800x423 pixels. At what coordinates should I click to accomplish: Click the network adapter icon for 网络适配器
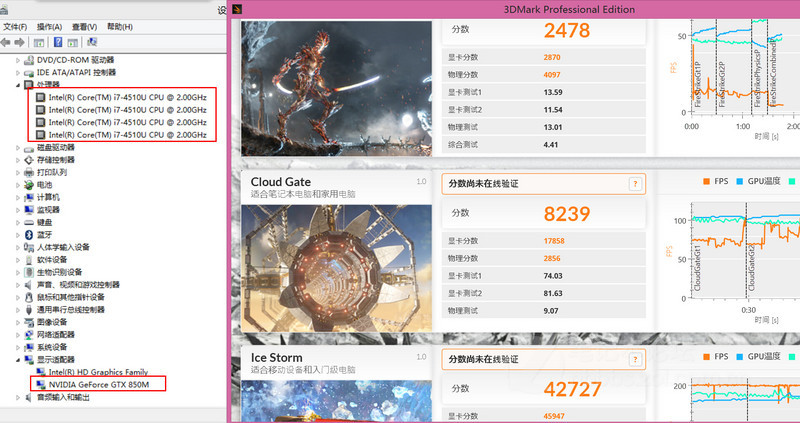click(x=29, y=334)
